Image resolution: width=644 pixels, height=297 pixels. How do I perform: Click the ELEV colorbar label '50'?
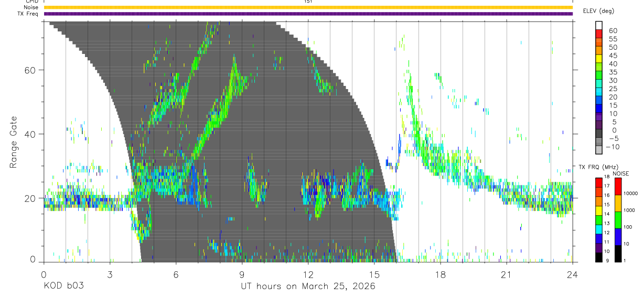point(613,48)
